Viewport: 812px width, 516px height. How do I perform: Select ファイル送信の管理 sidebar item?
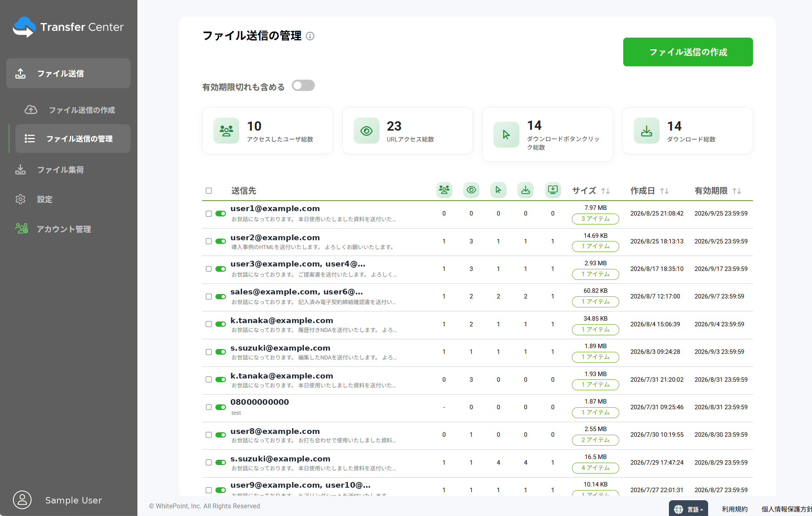click(73, 139)
